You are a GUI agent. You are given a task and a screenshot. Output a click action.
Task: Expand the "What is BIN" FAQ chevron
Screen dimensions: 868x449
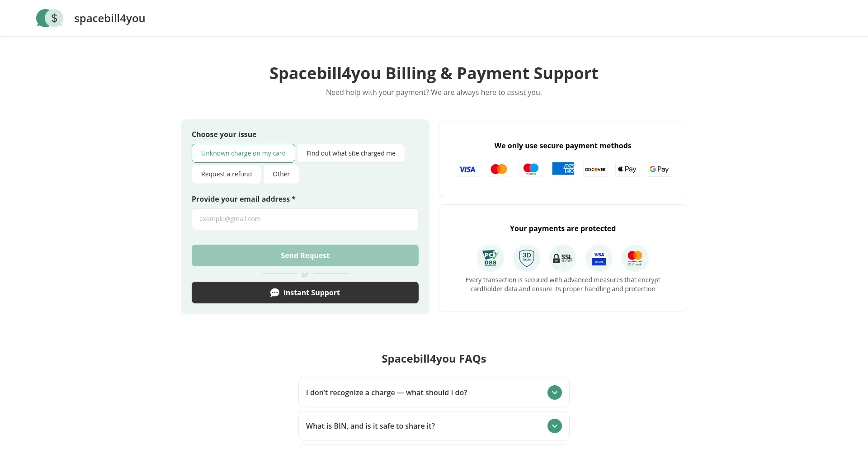[555, 426]
